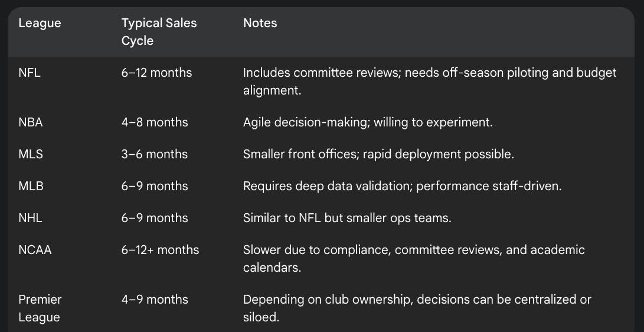The height and width of the screenshot is (332, 644).
Task: Select the NFL league cell
Action: click(30, 73)
